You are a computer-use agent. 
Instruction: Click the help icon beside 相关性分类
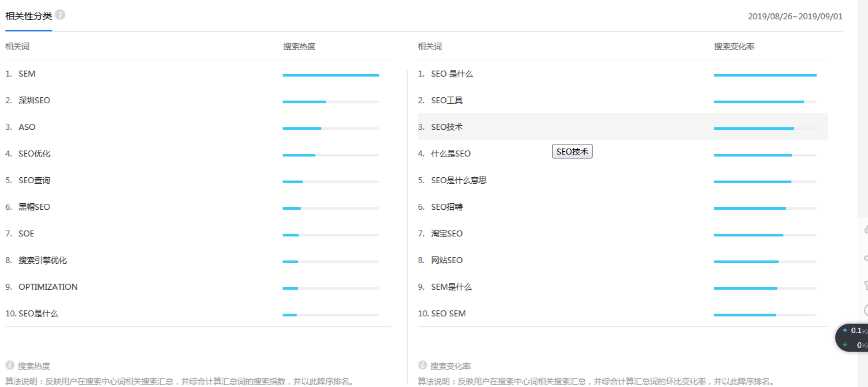(60, 15)
